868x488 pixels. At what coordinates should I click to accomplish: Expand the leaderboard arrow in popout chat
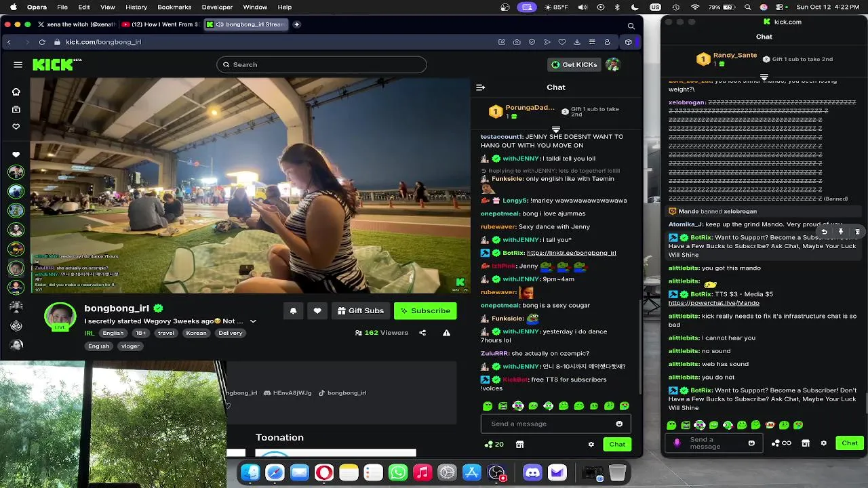tap(764, 77)
